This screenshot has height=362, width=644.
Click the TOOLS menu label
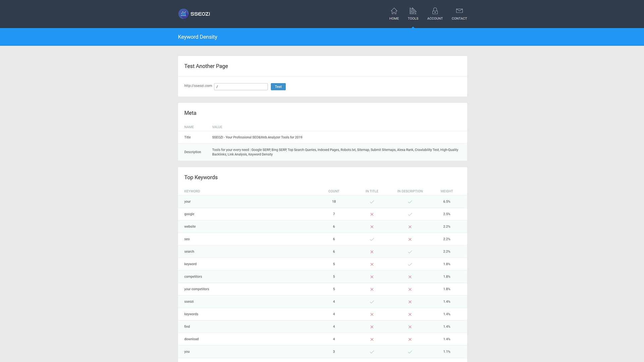(413, 18)
